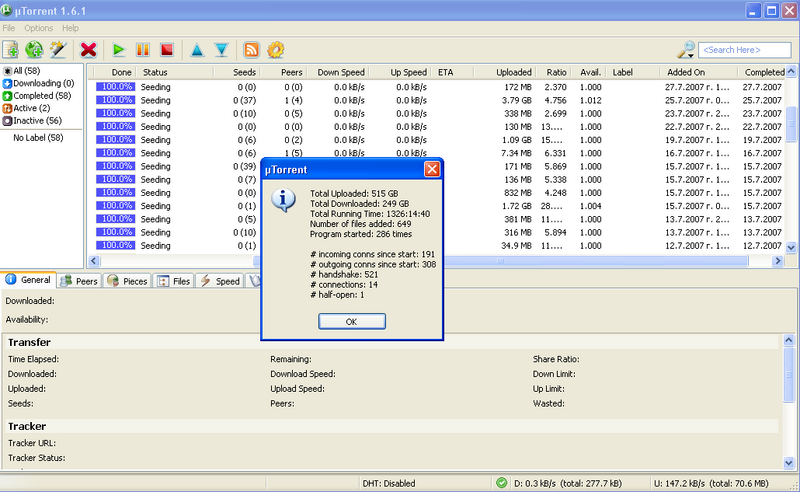Click the red X Remove torrent icon

[88, 50]
